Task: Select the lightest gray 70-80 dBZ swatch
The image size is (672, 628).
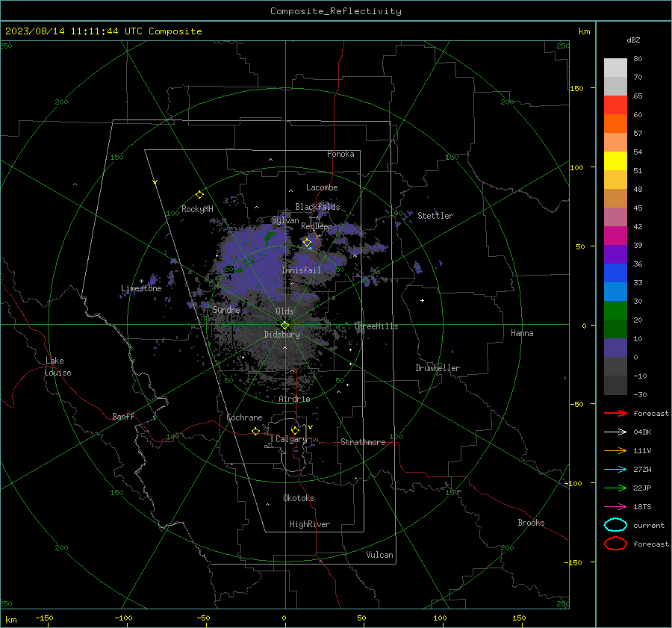Action: click(x=615, y=67)
